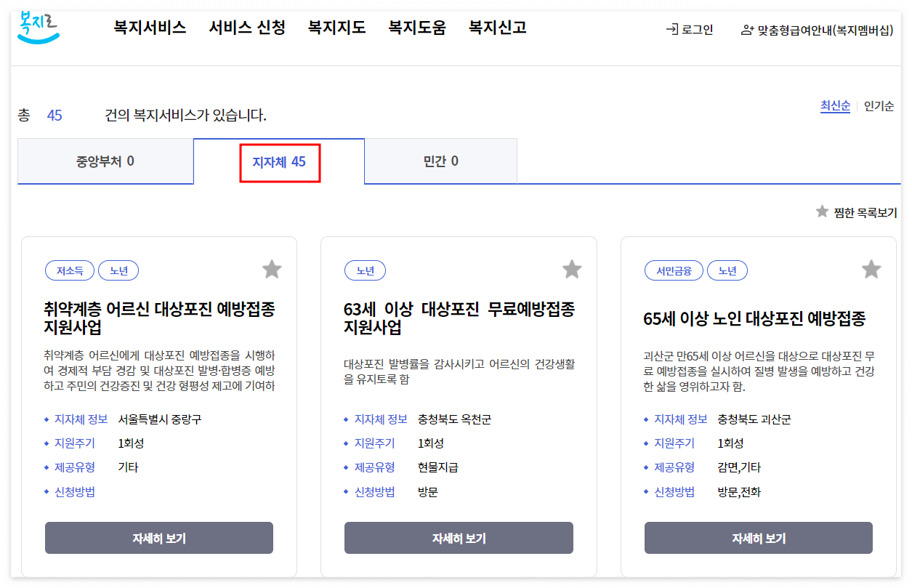Click the star icon beside 찜한 목록보기
This screenshot has height=588, width=912.
(x=822, y=212)
